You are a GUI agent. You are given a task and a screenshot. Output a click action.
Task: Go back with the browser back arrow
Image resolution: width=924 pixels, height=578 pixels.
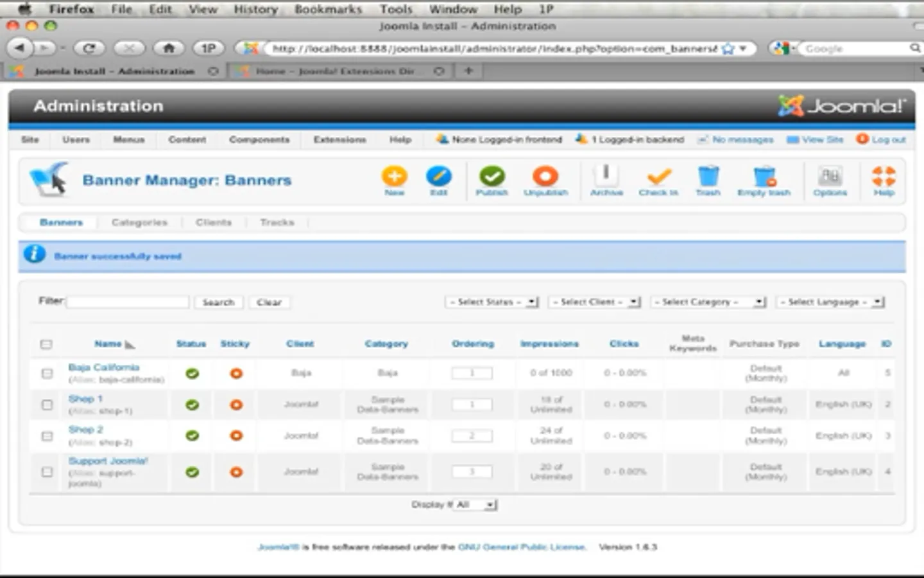[x=20, y=48]
